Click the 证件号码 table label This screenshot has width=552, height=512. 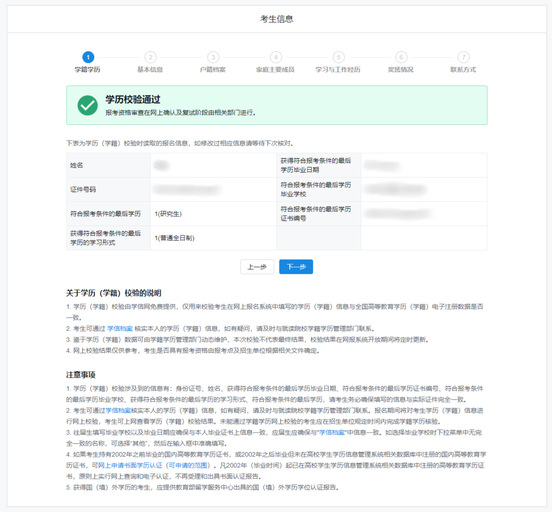point(83,189)
